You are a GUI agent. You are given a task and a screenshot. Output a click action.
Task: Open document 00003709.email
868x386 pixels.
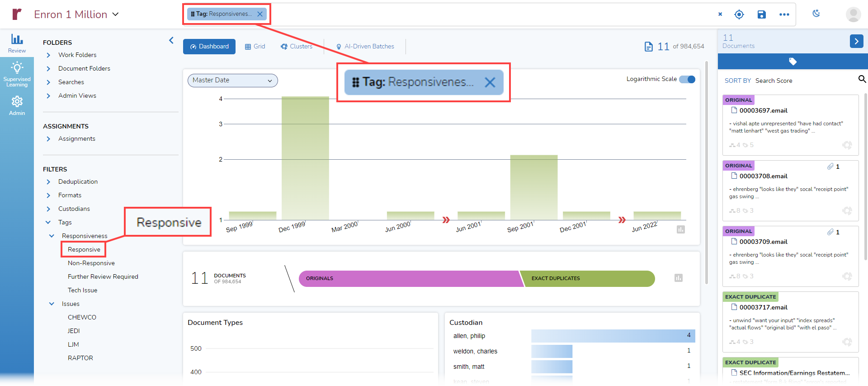click(764, 242)
